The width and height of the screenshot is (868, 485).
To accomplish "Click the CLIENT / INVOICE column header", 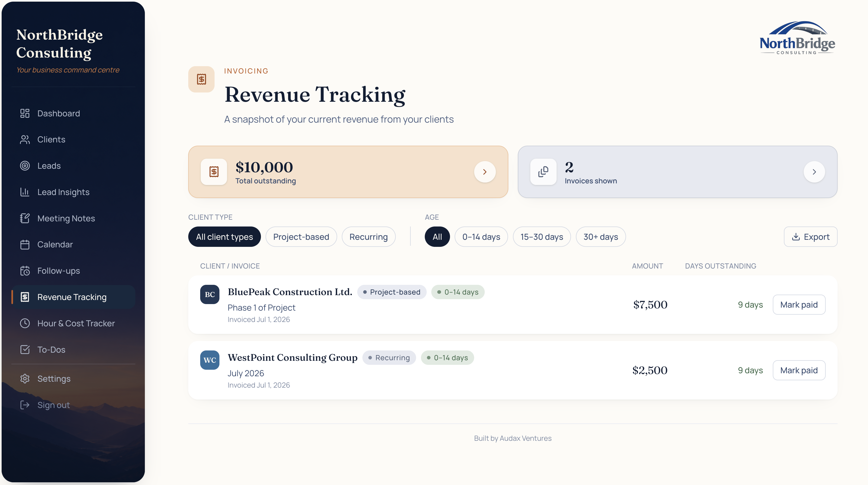I will point(230,266).
